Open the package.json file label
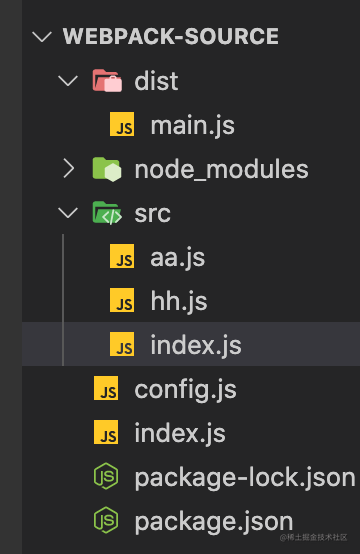360x554 pixels. [214, 521]
